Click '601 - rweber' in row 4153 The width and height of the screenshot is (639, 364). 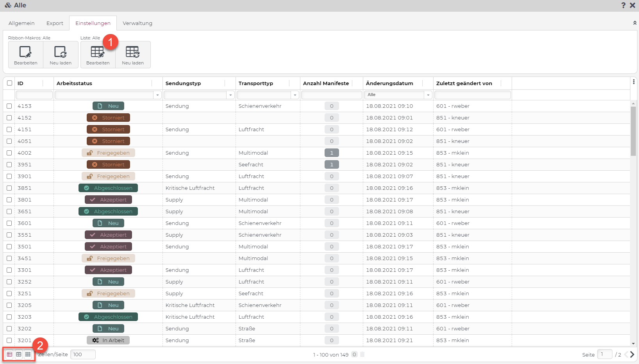pyautogui.click(x=453, y=106)
